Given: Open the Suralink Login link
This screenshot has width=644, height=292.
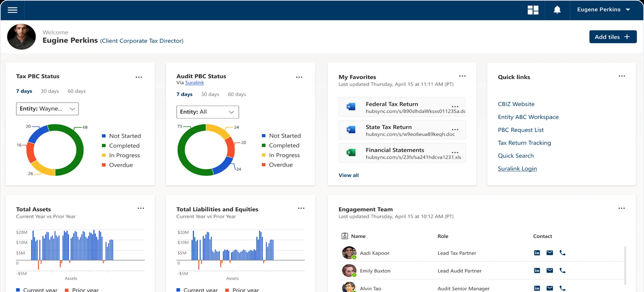Looking at the screenshot, I should click(517, 168).
